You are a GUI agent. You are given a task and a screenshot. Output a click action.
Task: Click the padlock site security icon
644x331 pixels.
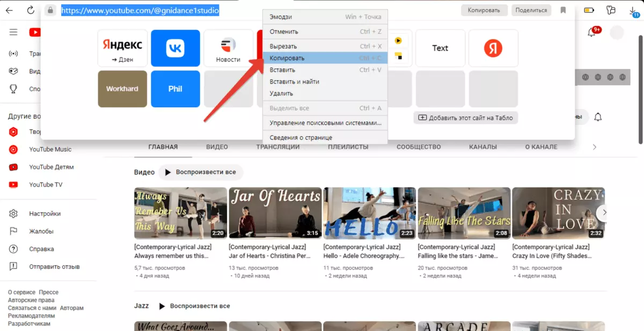(50, 10)
